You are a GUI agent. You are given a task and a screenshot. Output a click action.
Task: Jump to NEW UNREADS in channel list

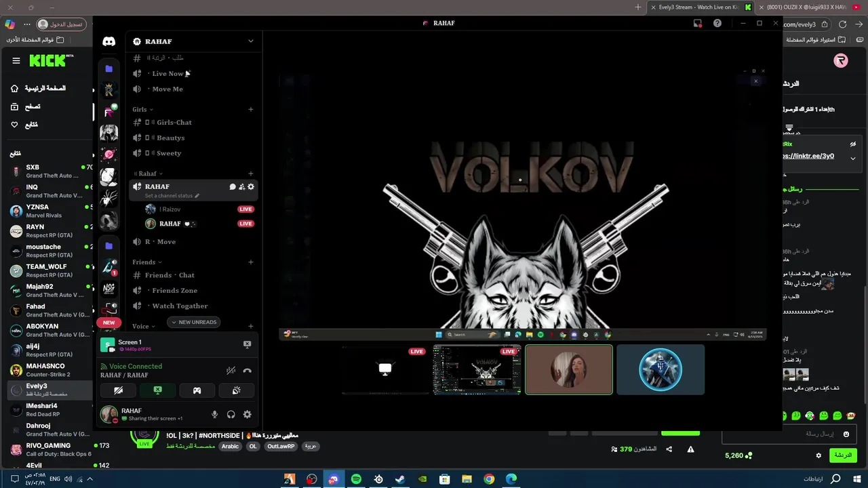[x=193, y=322]
